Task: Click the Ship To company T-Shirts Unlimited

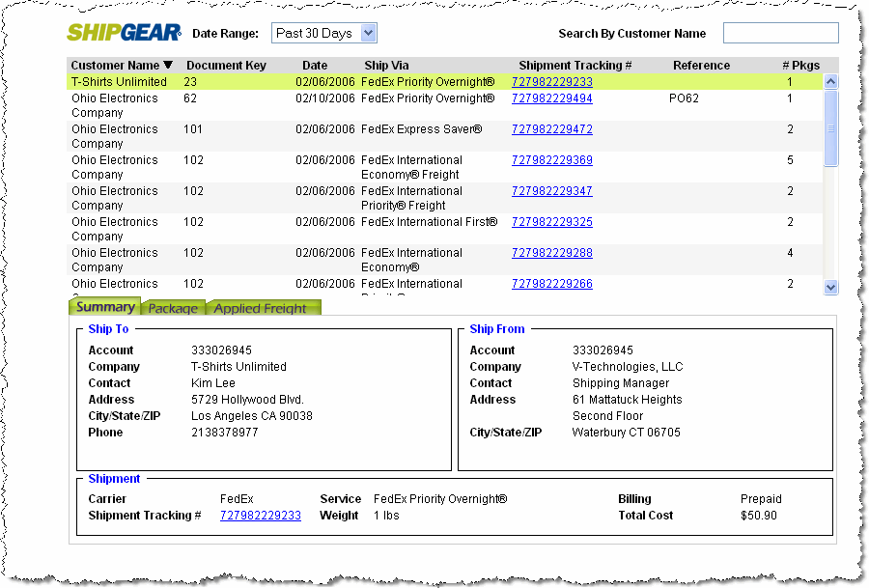Action: click(x=238, y=367)
